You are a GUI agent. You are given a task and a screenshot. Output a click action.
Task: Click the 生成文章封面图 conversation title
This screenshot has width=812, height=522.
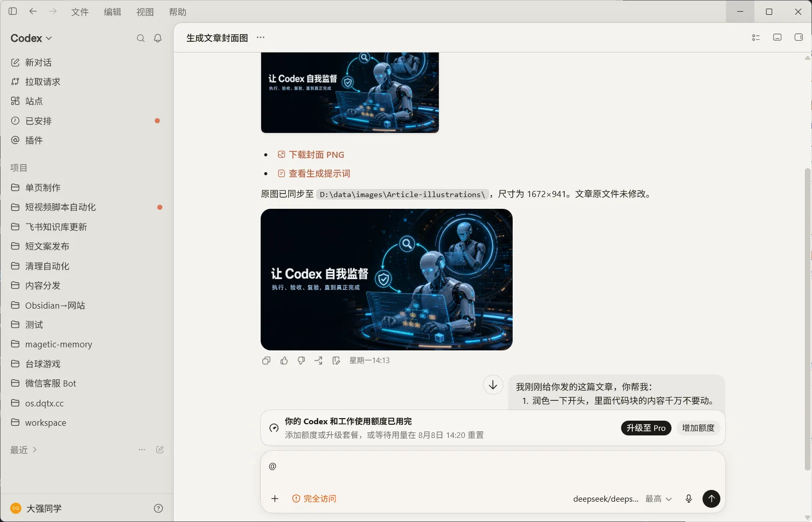point(217,38)
